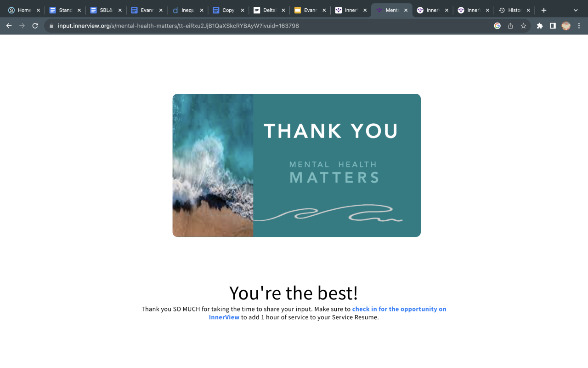Click the Google icon in the address bar
The width and height of the screenshot is (588, 368).
[497, 26]
